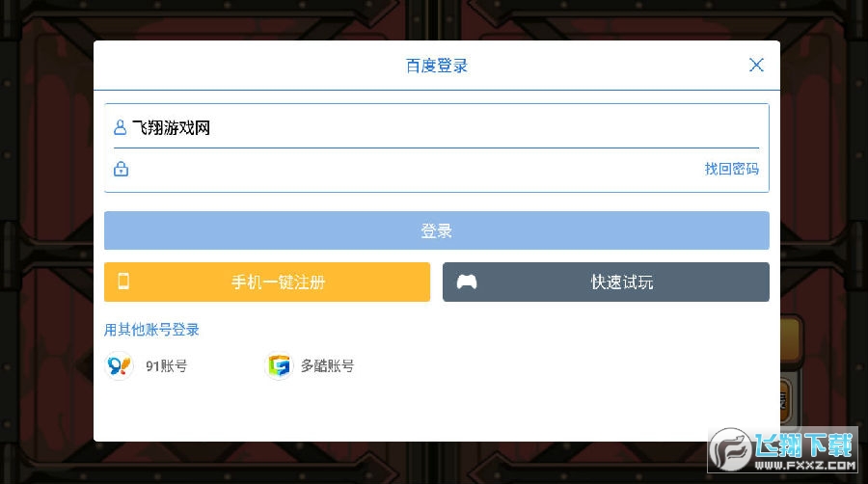The width and height of the screenshot is (868, 484).
Task: Open the 找回密码 recover password link
Action: tap(731, 169)
